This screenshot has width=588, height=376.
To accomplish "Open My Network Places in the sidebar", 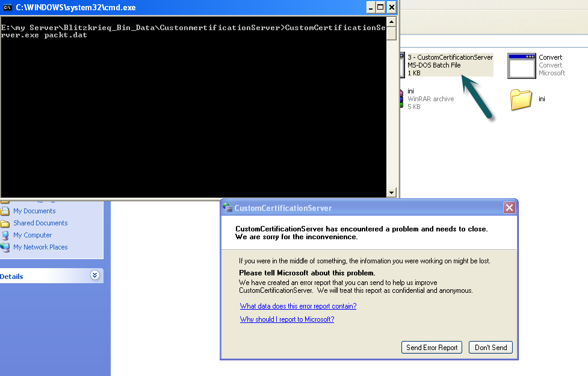I will [x=40, y=247].
